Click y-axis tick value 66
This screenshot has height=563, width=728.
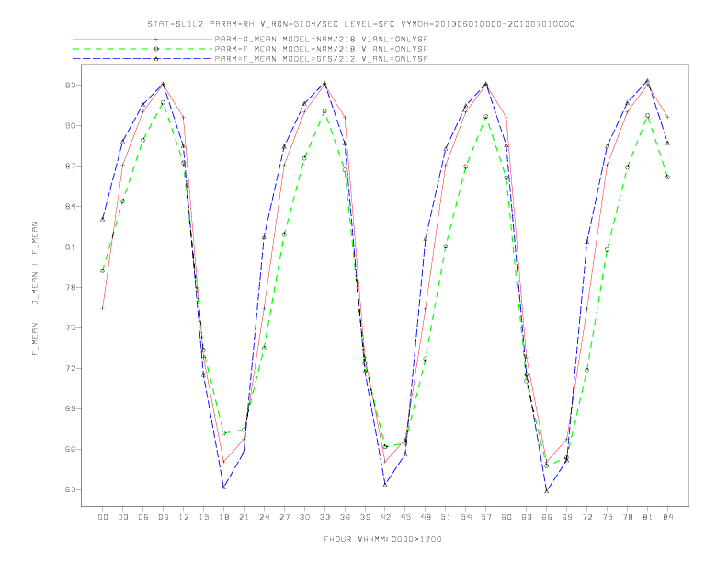click(x=71, y=450)
